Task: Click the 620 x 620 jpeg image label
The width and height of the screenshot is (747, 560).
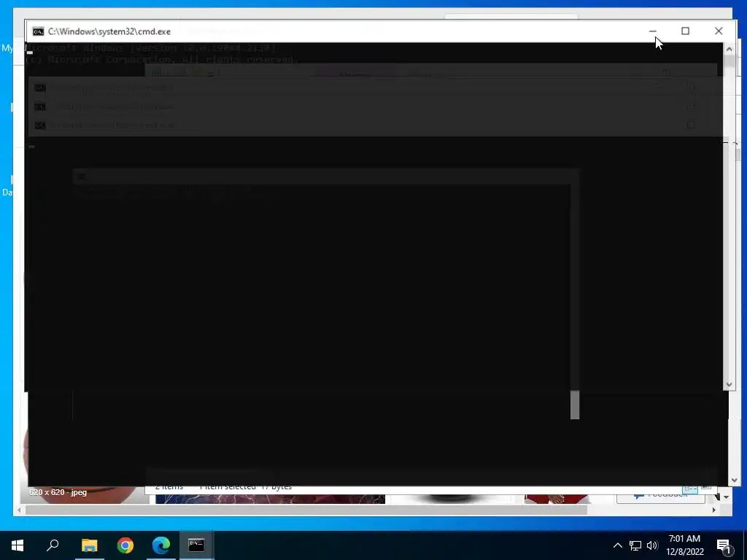Action: pos(58,492)
